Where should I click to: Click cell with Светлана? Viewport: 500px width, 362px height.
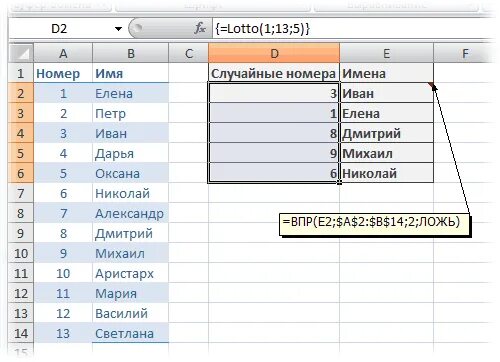[130, 333]
